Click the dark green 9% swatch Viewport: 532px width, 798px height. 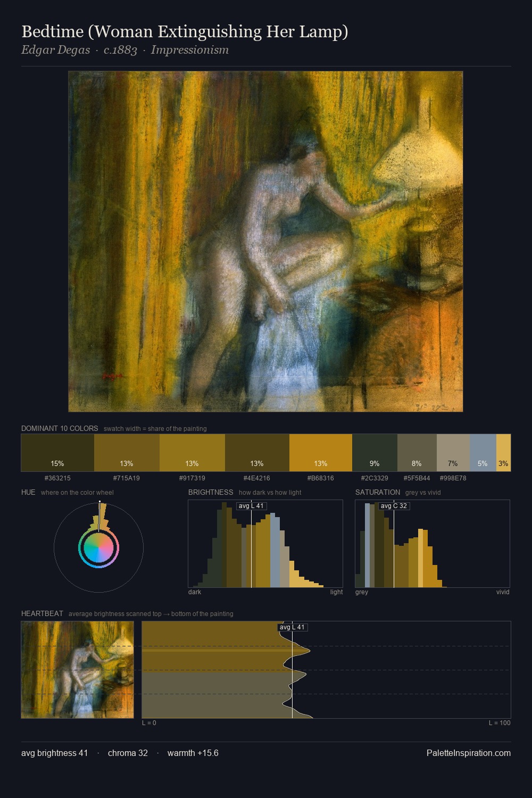click(x=375, y=453)
